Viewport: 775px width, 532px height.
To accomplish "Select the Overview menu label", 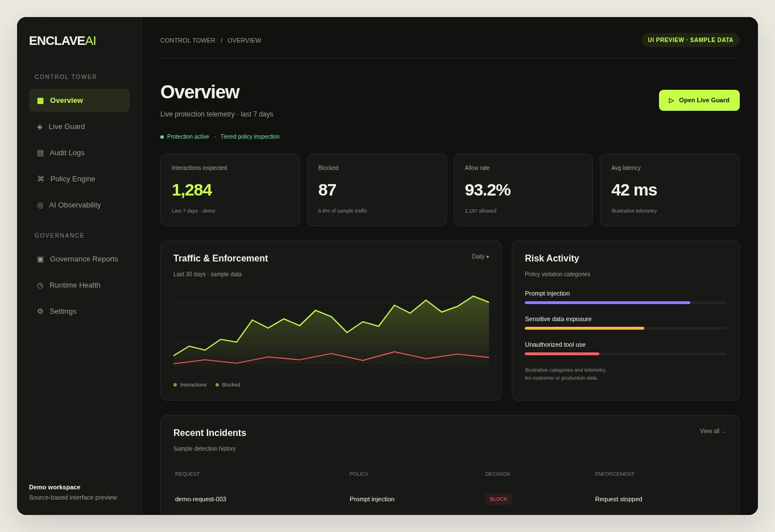I will click(67, 101).
